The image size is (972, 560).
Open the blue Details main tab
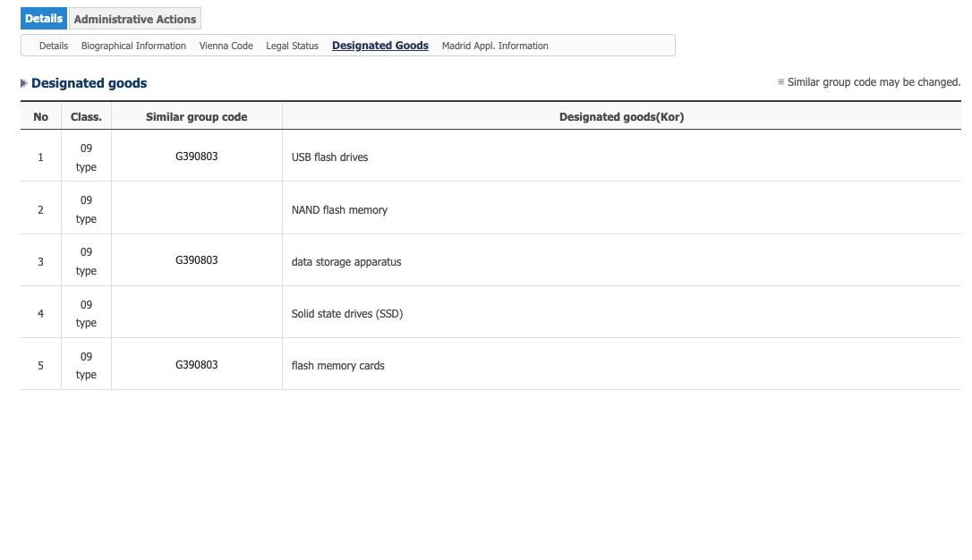(44, 19)
